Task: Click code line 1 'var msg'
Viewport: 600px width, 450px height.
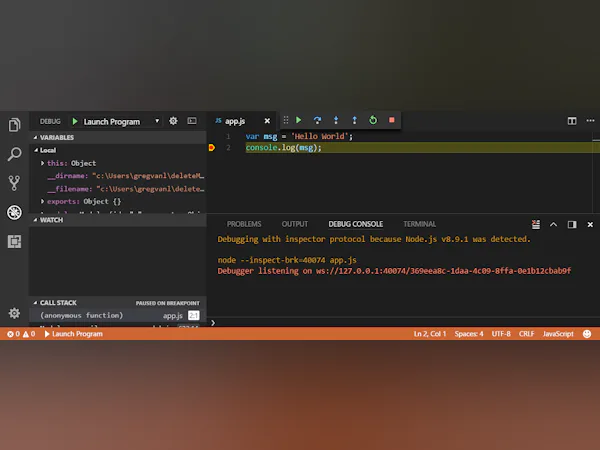Action: click(x=299, y=136)
